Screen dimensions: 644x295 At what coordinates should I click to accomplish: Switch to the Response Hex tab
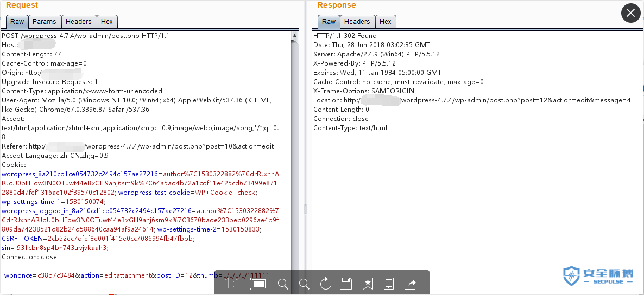[x=385, y=22]
